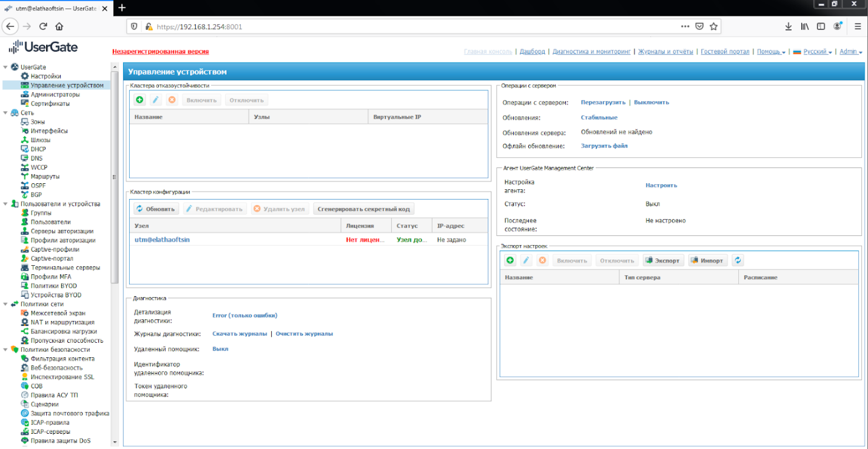The image size is (868, 449).
Task: Open Гостевой портал menu link
Action: (x=725, y=52)
